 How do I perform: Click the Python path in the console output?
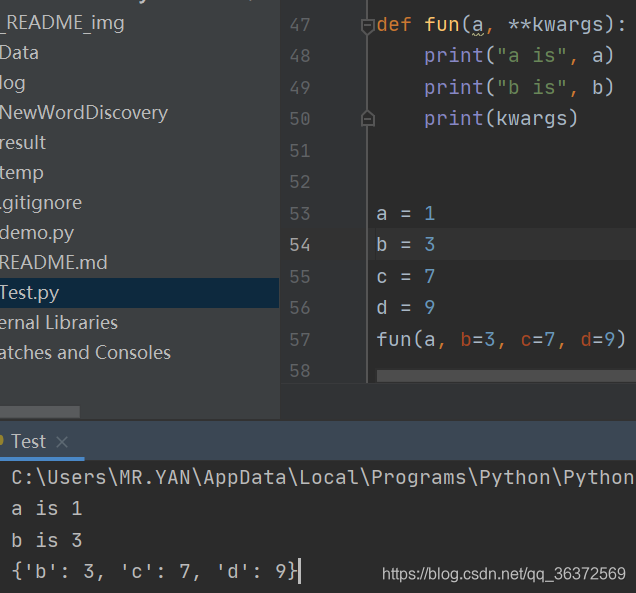click(x=322, y=477)
